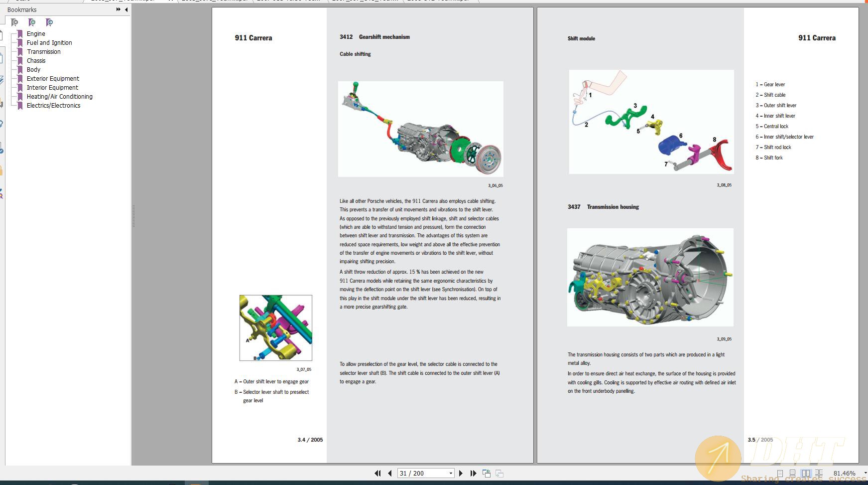
Task: Click the delete bookmark icon
Action: point(14,22)
